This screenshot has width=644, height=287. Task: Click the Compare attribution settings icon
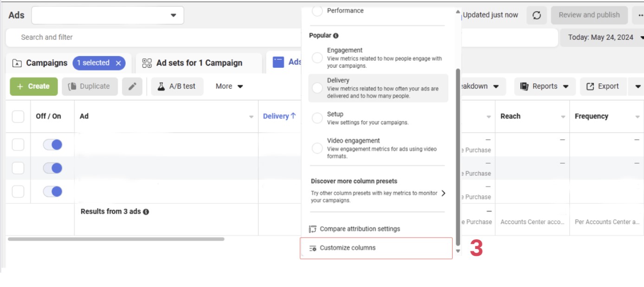313,229
